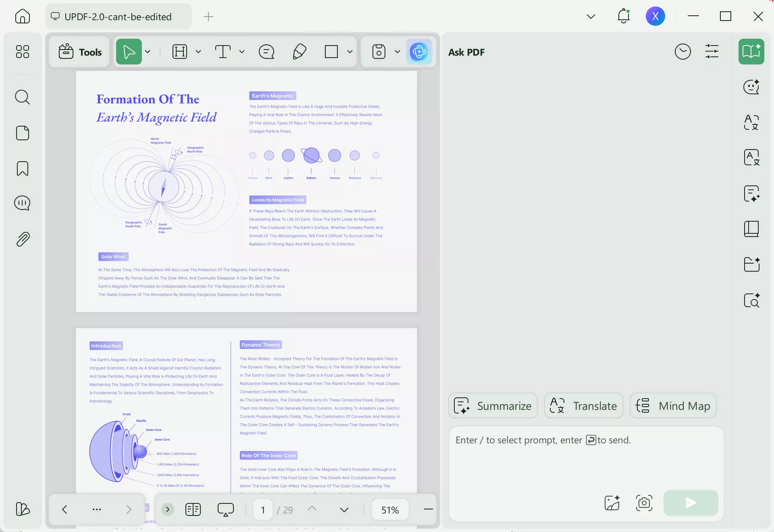Viewport: 774px width, 532px height.
Task: Open the AI document search icon
Action: point(751,300)
